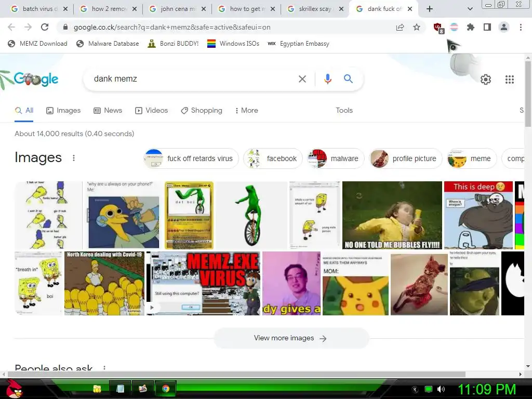The image size is (532, 399).
Task: Open People also ask options dots
Action: 104,368
